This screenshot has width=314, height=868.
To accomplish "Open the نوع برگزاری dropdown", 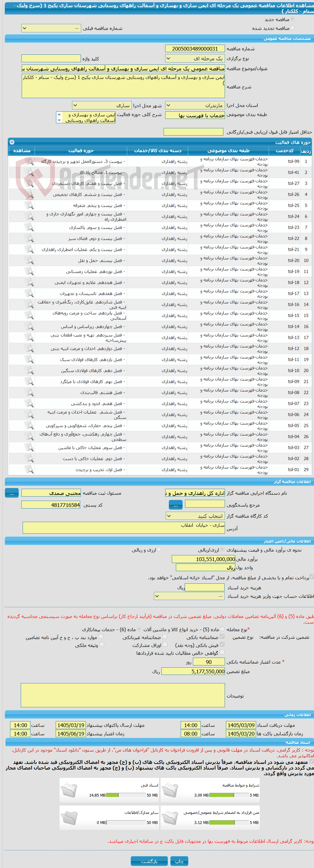I will pos(195,58).
